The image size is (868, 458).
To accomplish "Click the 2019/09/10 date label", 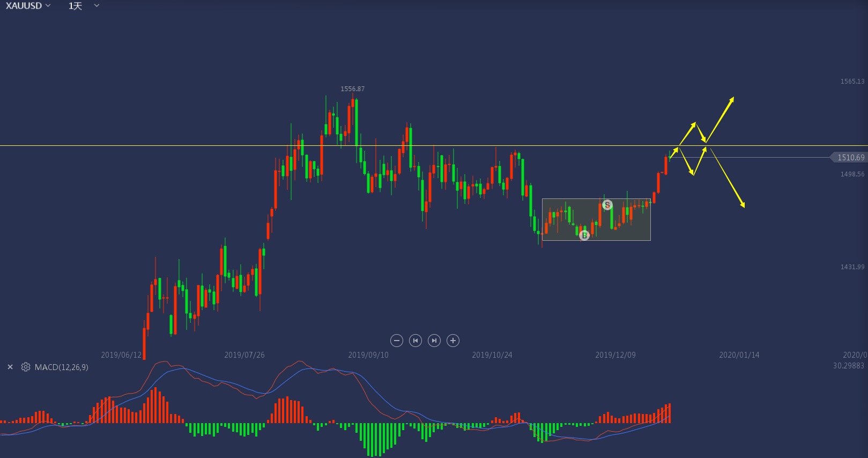I will 368,355.
